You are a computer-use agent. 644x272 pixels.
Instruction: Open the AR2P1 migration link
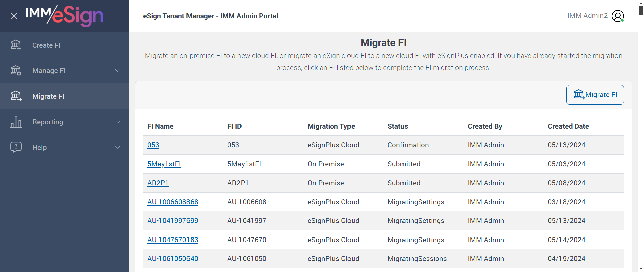click(158, 183)
